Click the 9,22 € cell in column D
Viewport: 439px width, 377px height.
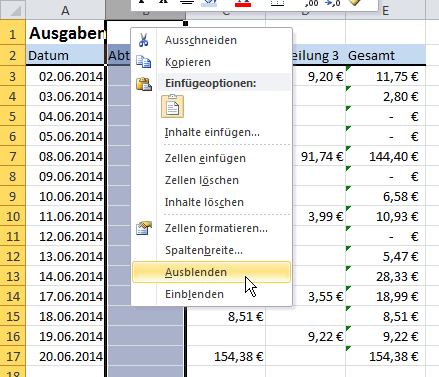click(306, 336)
